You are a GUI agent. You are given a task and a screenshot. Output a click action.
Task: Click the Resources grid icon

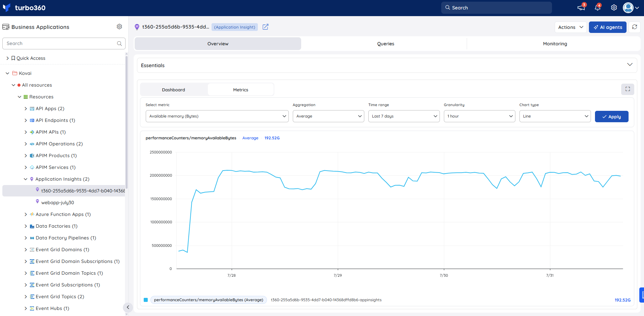click(x=26, y=97)
